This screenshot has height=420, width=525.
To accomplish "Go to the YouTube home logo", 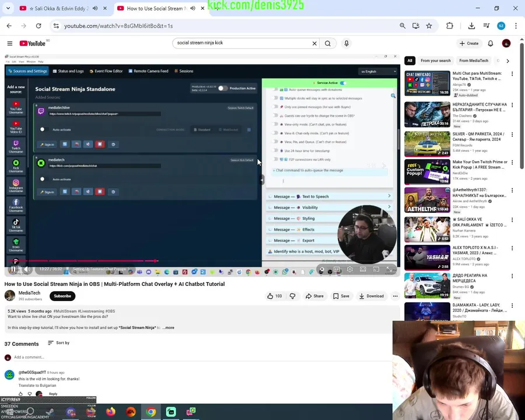I will (x=32, y=43).
